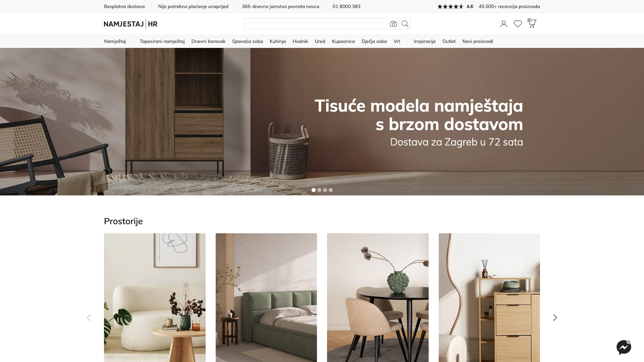Click the camera image-search icon
Image resolution: width=644 pixels, height=362 pixels.
click(x=393, y=24)
